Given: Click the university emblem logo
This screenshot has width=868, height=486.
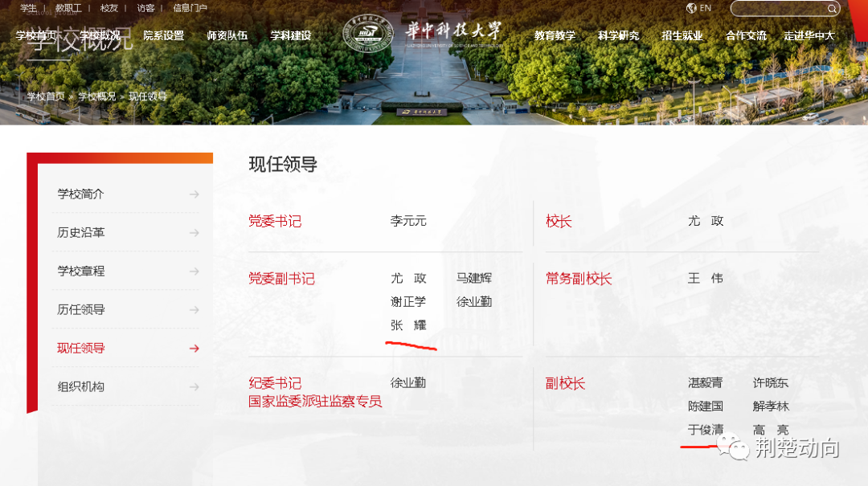Looking at the screenshot, I should pos(367,33).
